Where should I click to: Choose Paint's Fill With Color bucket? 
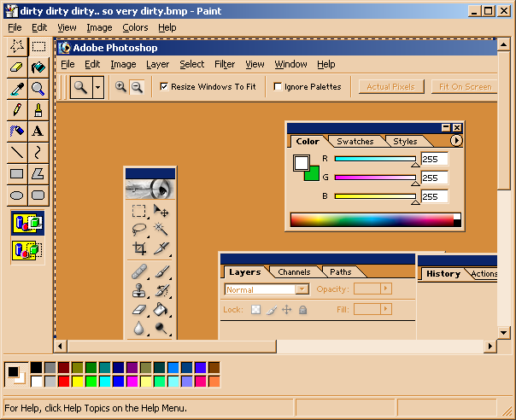[x=38, y=67]
